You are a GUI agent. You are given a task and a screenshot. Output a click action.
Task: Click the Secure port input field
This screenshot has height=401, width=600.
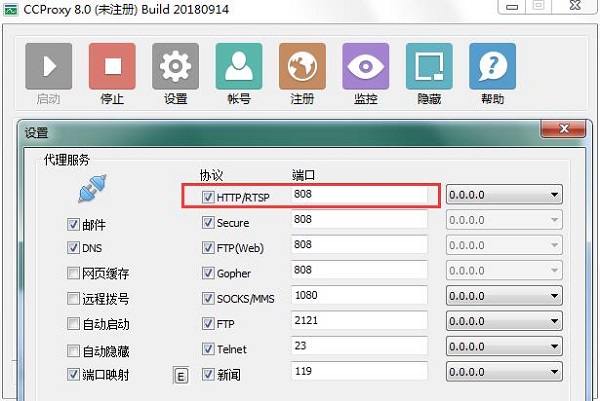359,220
